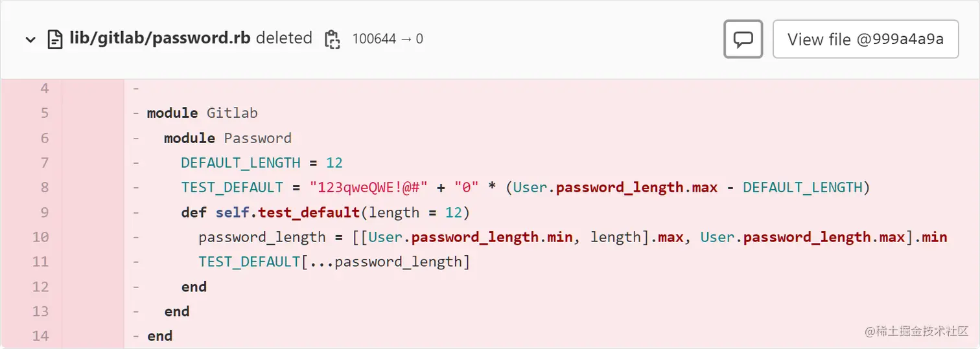The height and width of the screenshot is (349, 980).
Task: Open the lib/gitlab/password.rb file link
Action: [159, 38]
